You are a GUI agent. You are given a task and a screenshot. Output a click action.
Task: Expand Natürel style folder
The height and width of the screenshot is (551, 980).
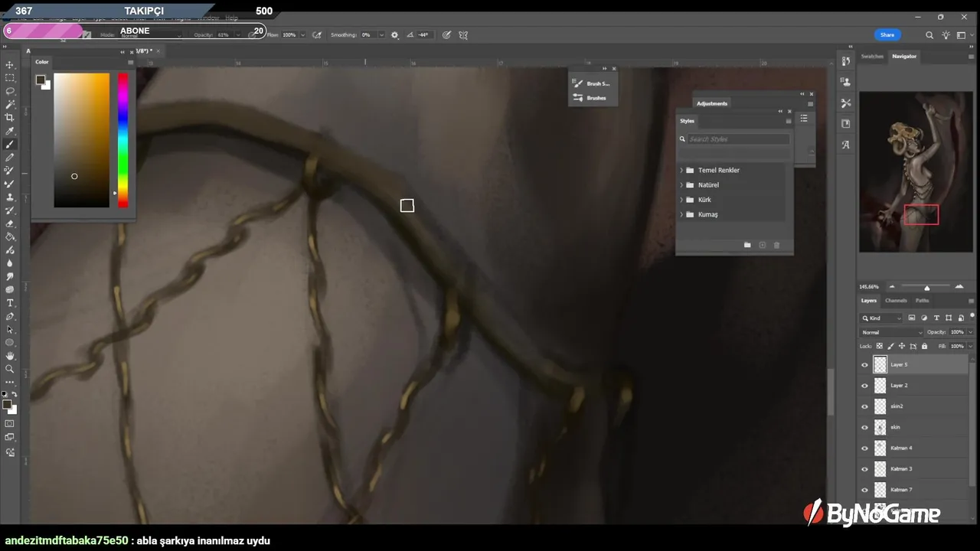pos(681,184)
